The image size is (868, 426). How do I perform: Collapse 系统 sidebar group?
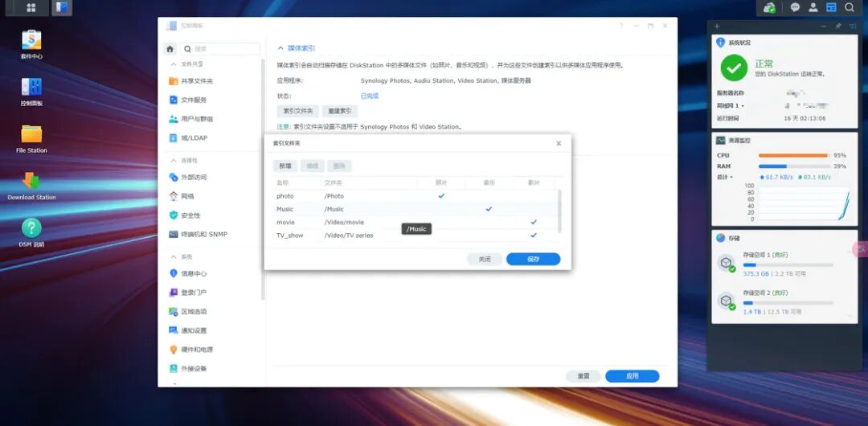click(174, 257)
